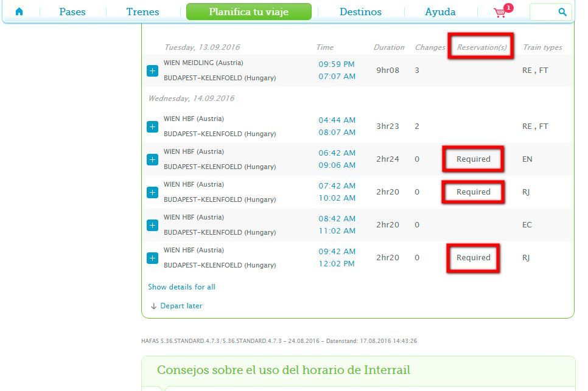Open the Ayuda menu
588x391 pixels.
(440, 12)
